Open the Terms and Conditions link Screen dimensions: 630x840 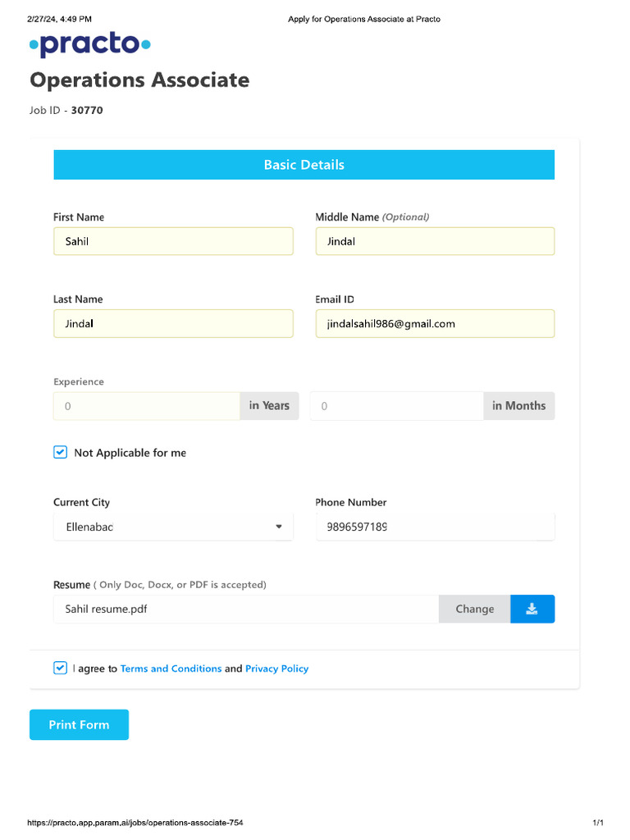171,669
